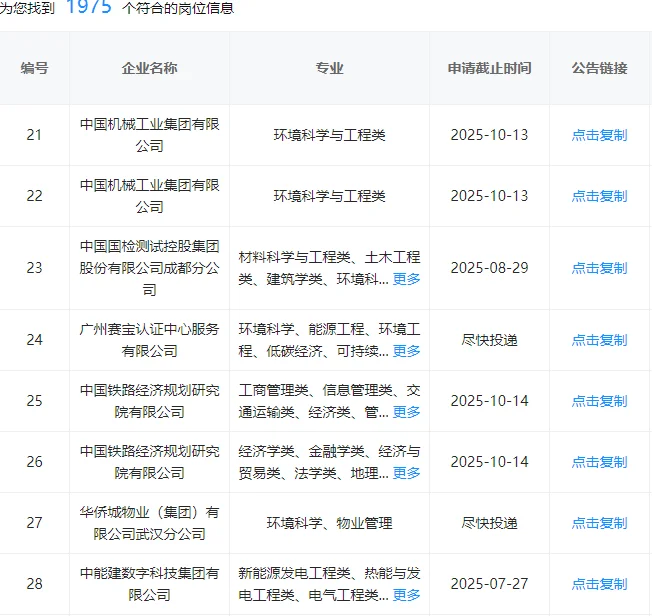
Task: Select 环境科学与工程类 in row 22
Action: click(x=329, y=196)
